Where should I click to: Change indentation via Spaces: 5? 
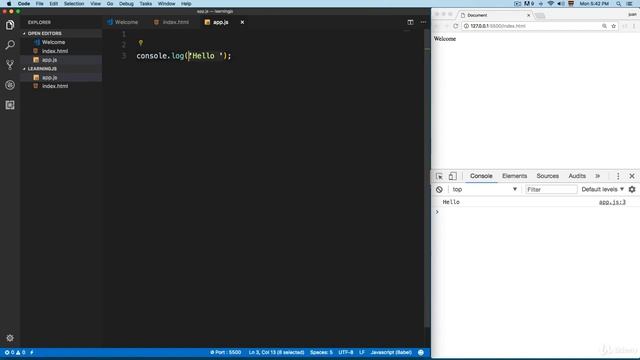point(321,352)
